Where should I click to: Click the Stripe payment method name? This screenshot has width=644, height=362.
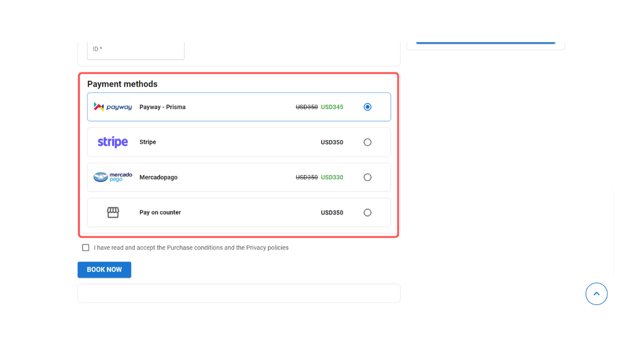[148, 142]
